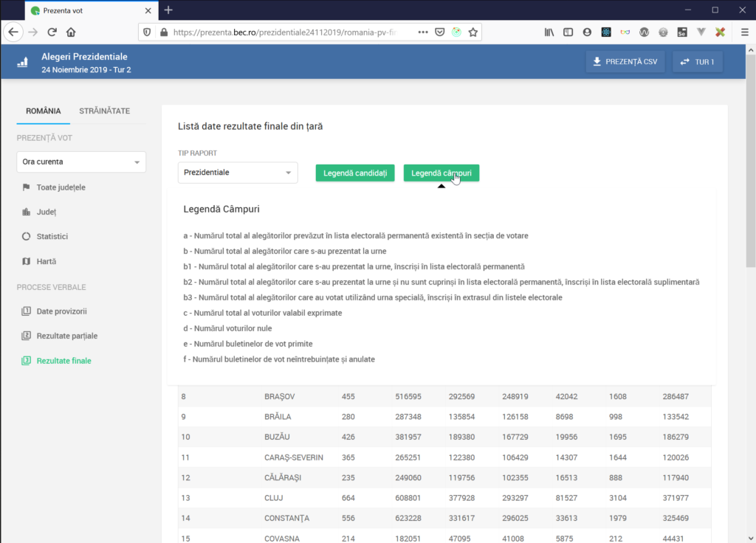Image resolution: width=756 pixels, height=543 pixels.
Task: Toggle Legendă câmpuri button
Action: [441, 173]
